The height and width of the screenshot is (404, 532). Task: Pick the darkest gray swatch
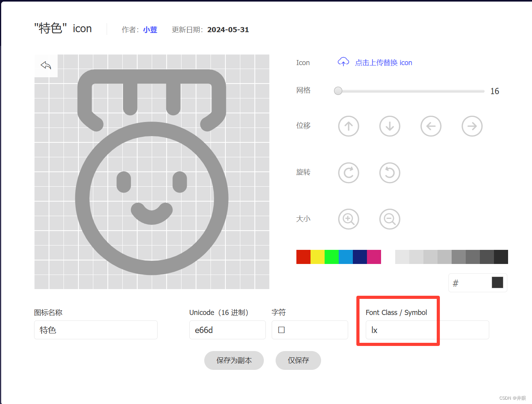501,257
